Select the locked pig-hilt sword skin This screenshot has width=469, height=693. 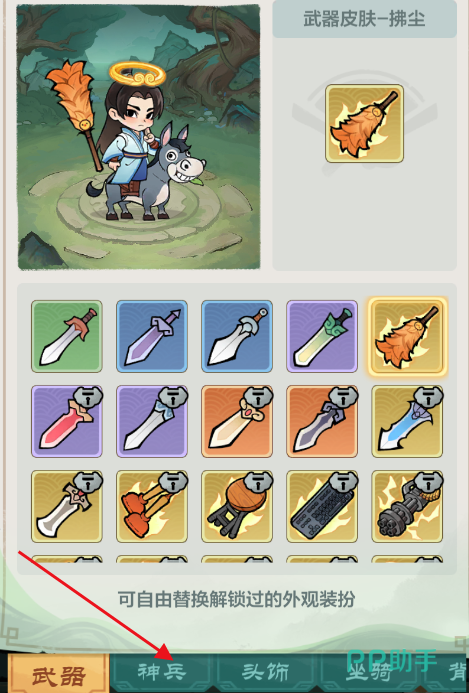tap(237, 421)
